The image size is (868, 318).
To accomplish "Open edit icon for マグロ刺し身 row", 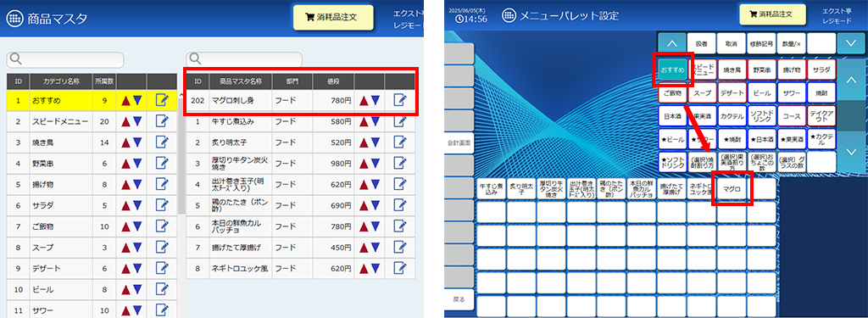I will click(400, 100).
